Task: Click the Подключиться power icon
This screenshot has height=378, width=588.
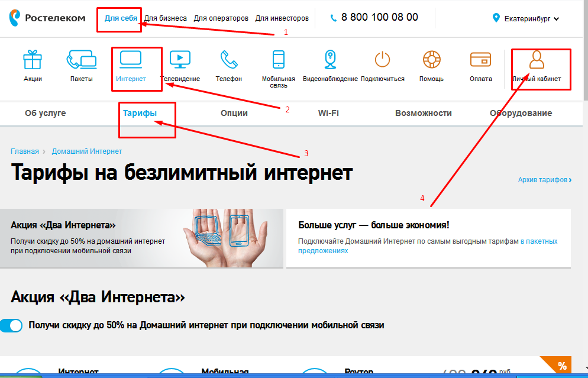Action: pyautogui.click(x=382, y=59)
